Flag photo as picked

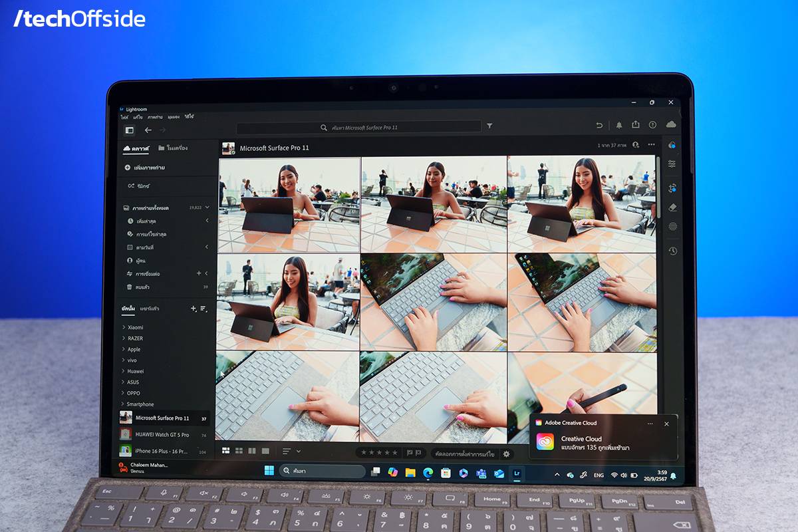tap(409, 453)
